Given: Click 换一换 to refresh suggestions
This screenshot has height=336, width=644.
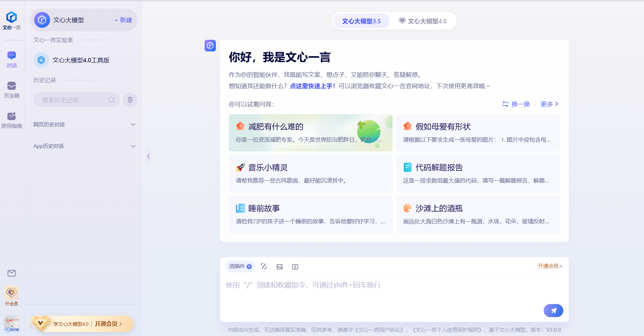Looking at the screenshot, I should [516, 104].
